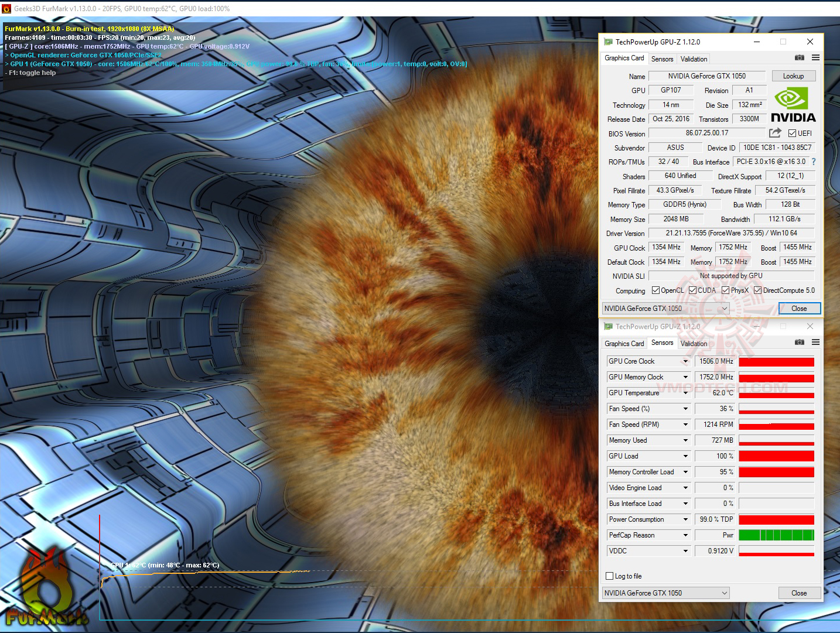Click the Subvendor field showing ASUS
Screen dimensions: 840x633
pos(675,148)
